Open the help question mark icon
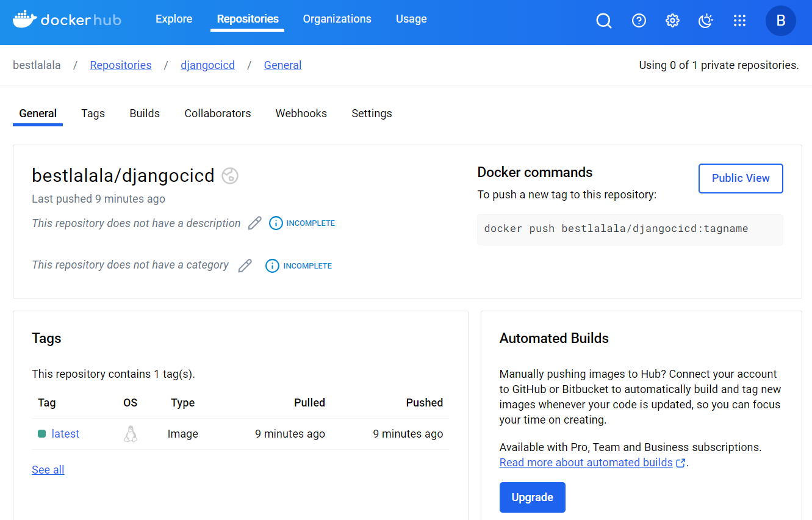Screen dimensions: 812x520 [x=639, y=21]
